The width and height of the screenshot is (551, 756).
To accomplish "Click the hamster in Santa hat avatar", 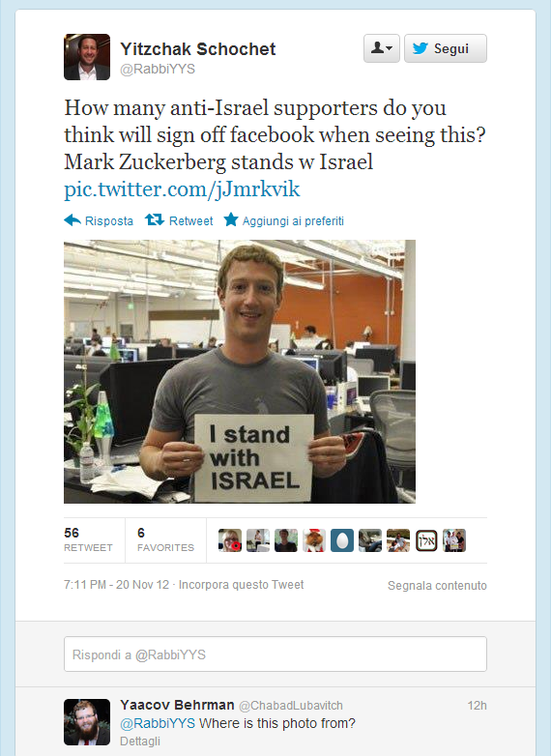I will coord(314,540).
